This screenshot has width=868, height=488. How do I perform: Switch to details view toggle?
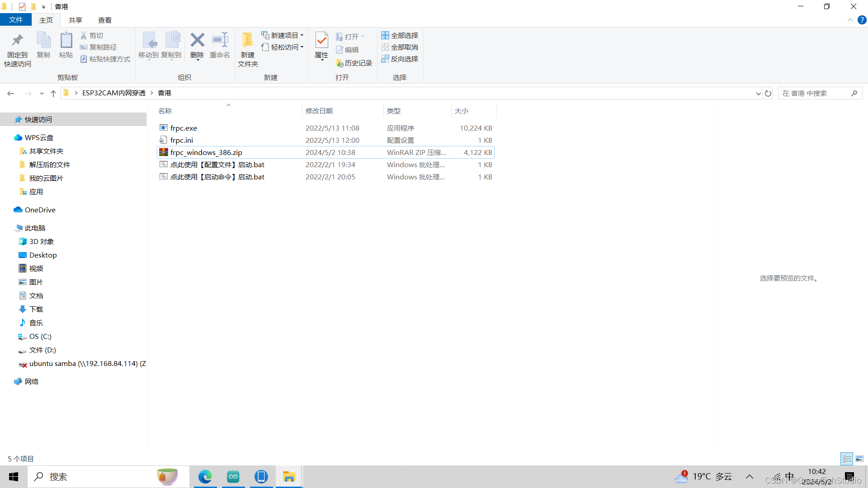pyautogui.click(x=847, y=459)
